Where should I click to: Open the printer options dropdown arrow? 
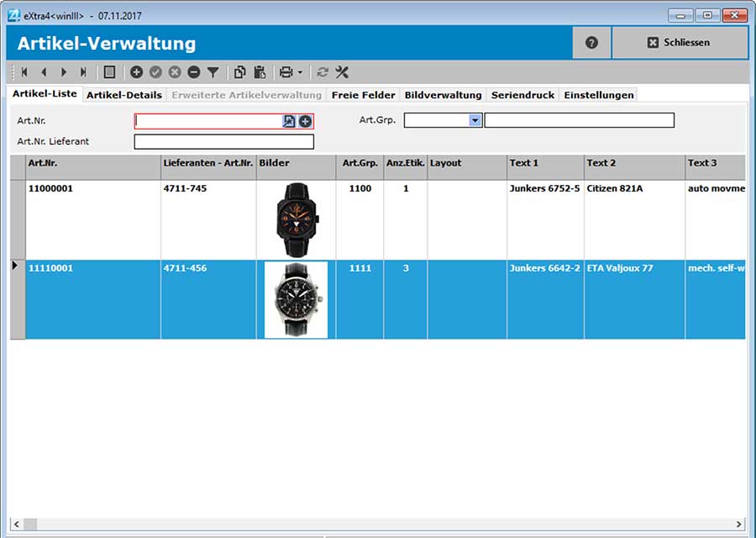coord(298,72)
